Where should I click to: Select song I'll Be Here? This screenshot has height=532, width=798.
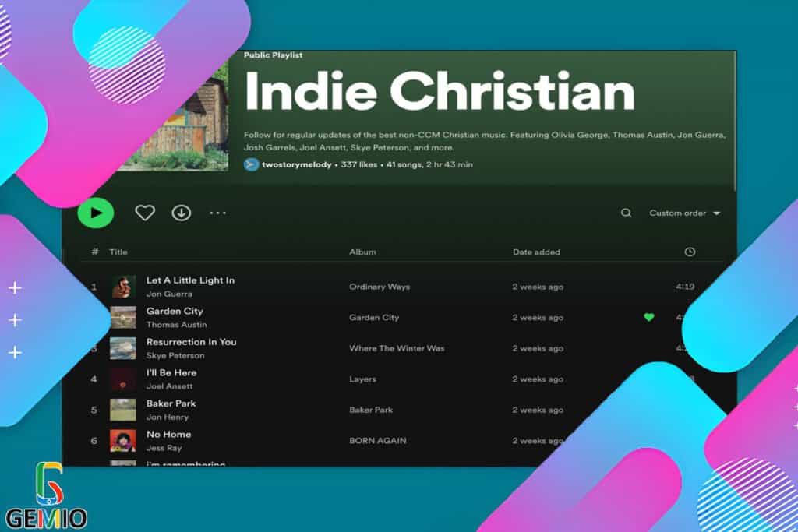(171, 372)
